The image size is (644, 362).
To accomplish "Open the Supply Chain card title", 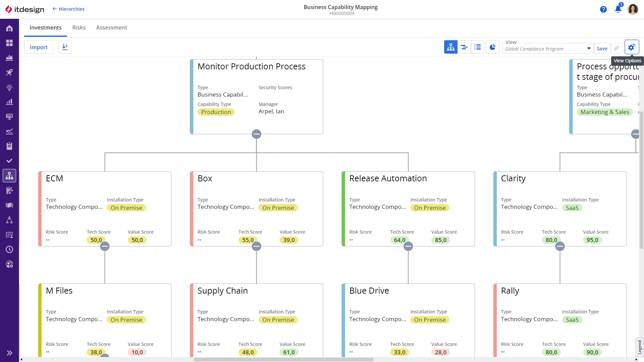I will point(223,291).
